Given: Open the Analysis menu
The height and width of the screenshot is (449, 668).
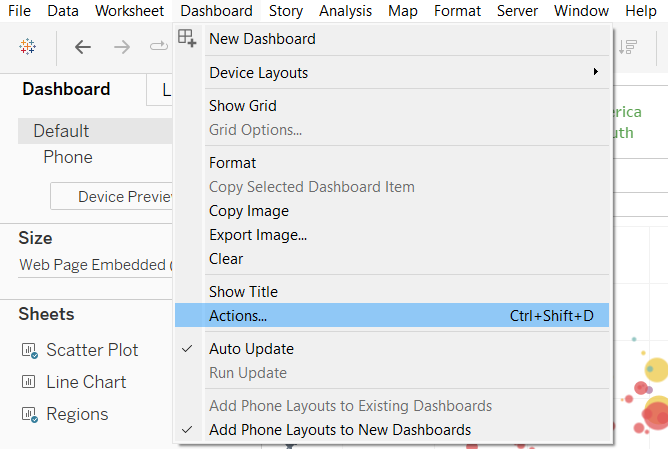Looking at the screenshot, I should [x=345, y=11].
